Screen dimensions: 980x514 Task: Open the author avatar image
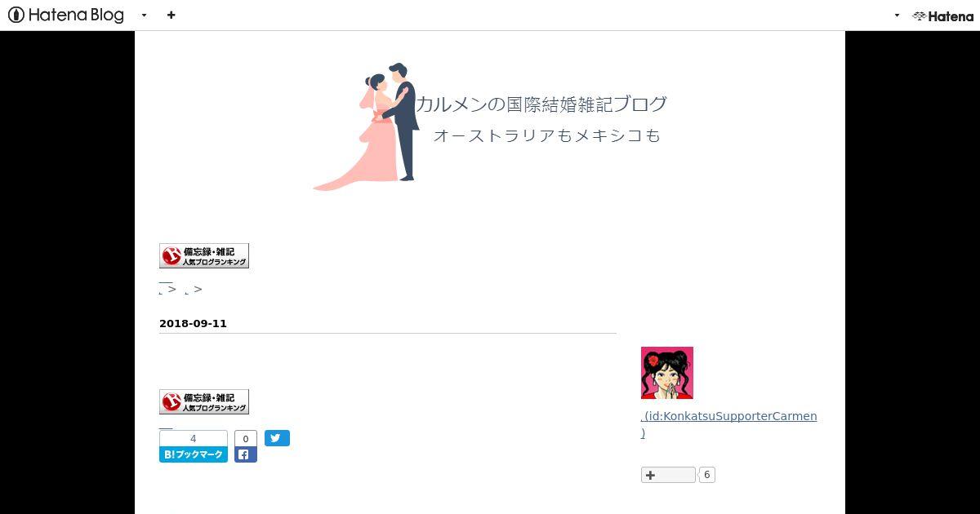pos(667,373)
